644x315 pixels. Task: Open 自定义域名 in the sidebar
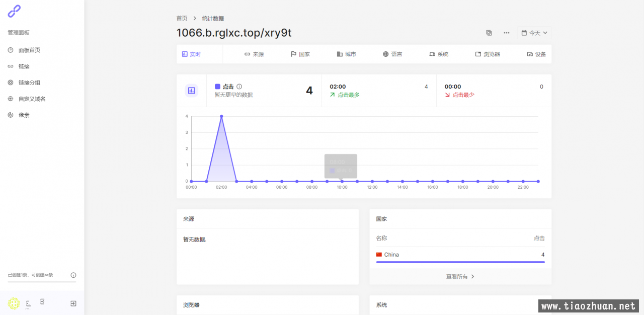[27, 99]
